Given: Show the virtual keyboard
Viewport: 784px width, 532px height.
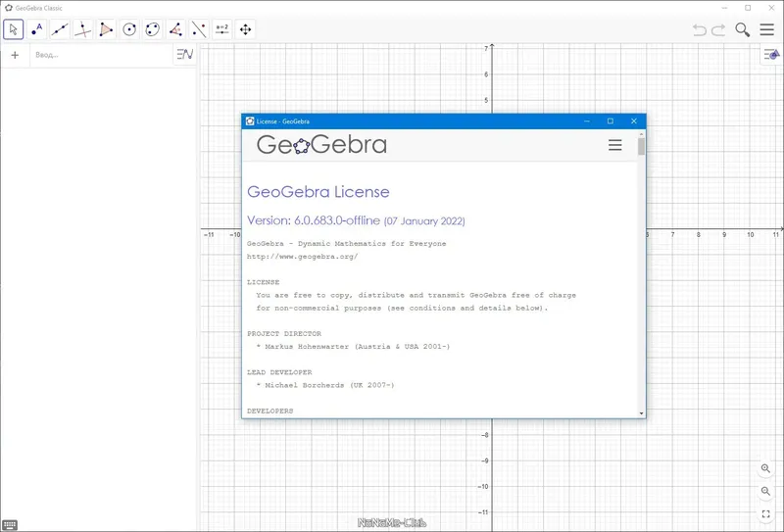Looking at the screenshot, I should (10, 525).
